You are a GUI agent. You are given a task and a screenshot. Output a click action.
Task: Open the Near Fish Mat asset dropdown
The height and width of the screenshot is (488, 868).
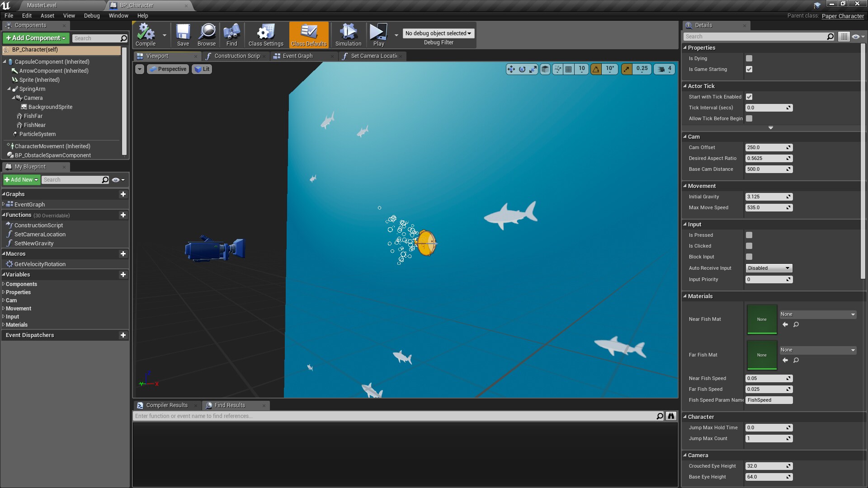[x=817, y=314]
